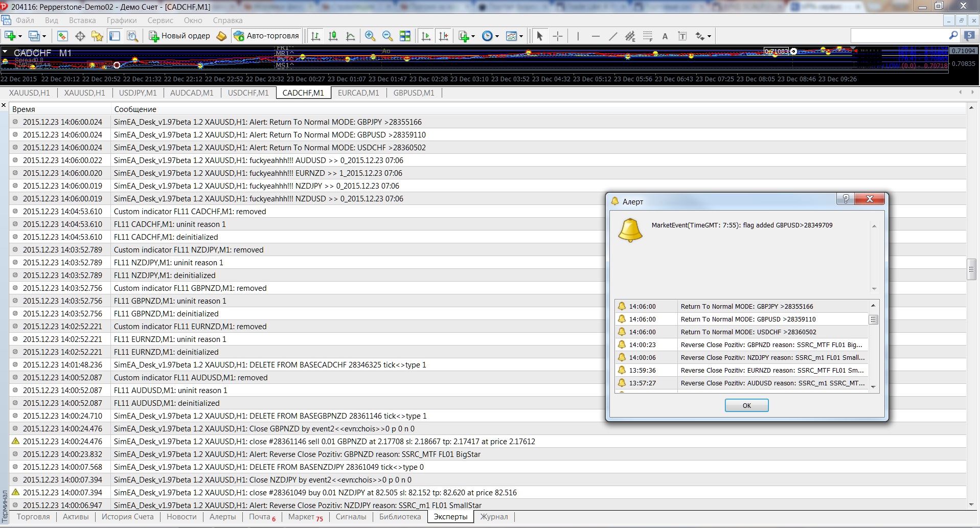The image size is (980, 528).
Task: Select the standard Cursor arrow tool
Action: click(x=540, y=36)
